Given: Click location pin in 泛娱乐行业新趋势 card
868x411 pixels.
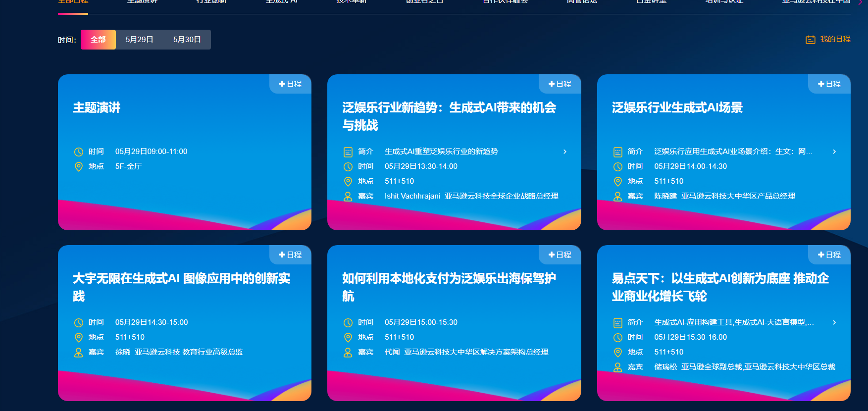Looking at the screenshot, I should click(348, 182).
